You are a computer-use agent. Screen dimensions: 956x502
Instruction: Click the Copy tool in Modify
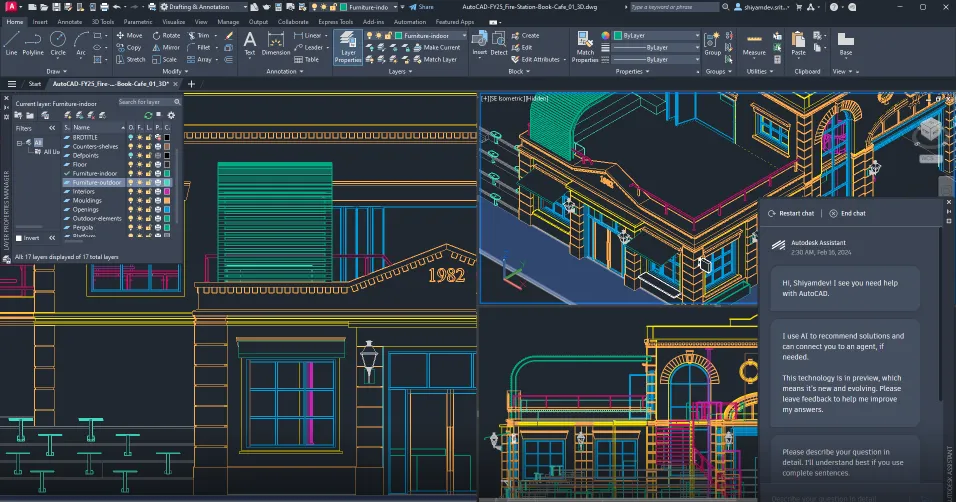[129, 48]
